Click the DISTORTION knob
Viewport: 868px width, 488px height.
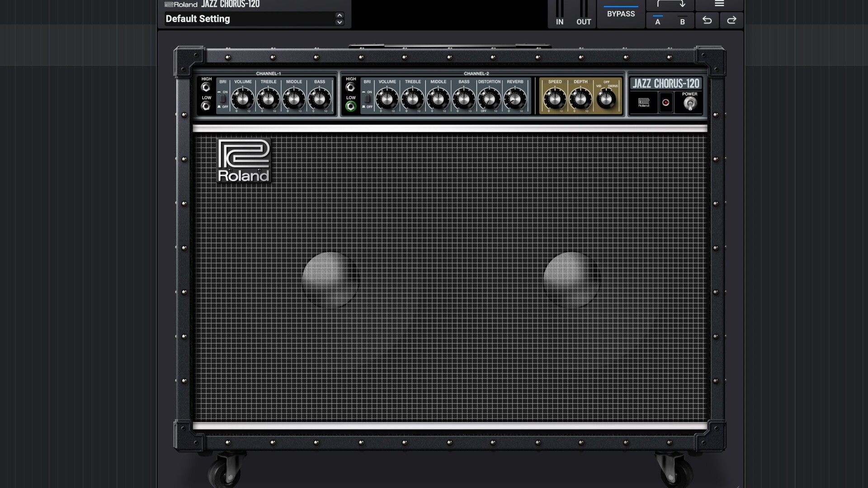(489, 99)
